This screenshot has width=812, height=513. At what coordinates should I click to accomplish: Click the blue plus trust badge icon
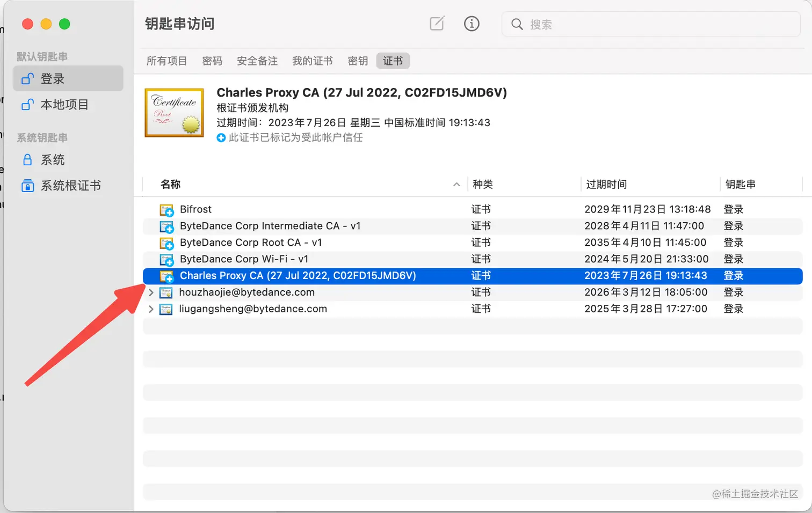pyautogui.click(x=221, y=138)
